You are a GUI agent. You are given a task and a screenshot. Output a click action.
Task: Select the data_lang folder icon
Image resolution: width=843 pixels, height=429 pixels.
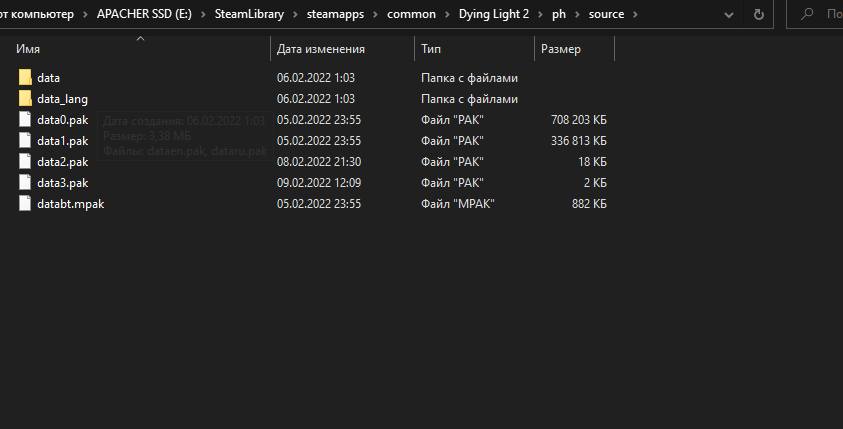pos(26,99)
